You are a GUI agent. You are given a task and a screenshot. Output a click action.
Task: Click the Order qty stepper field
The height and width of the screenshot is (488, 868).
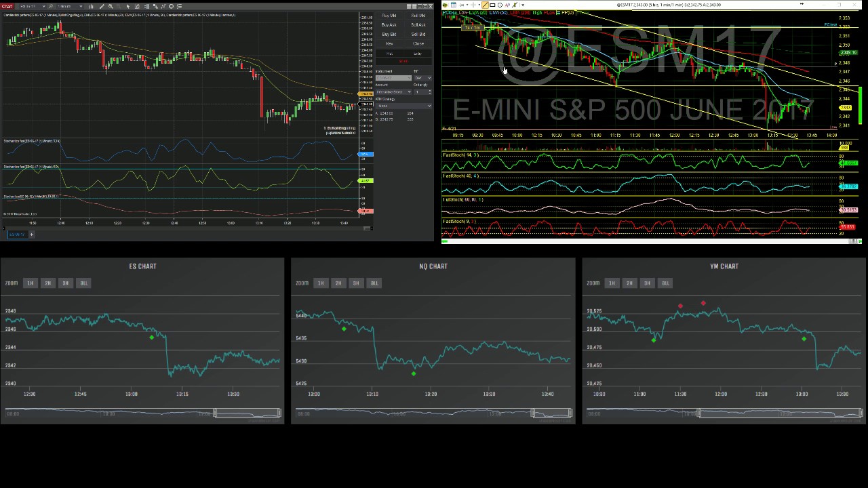click(x=422, y=92)
